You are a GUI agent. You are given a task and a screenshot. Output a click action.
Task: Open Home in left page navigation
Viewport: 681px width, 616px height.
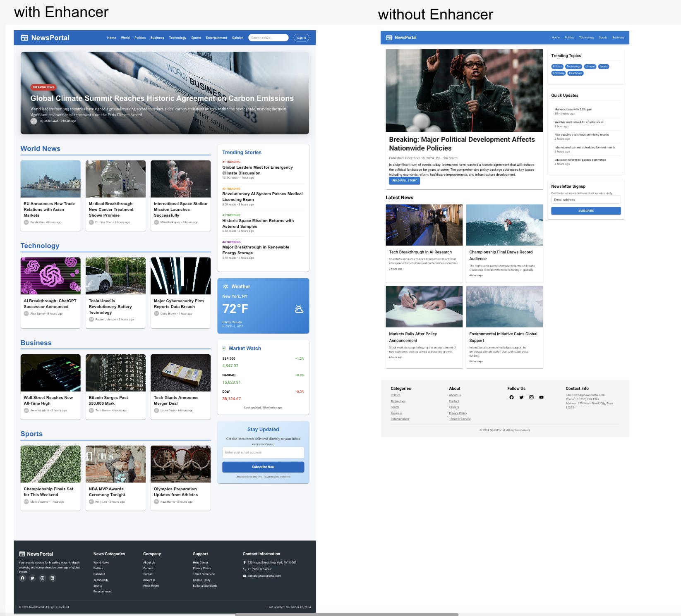click(x=112, y=38)
